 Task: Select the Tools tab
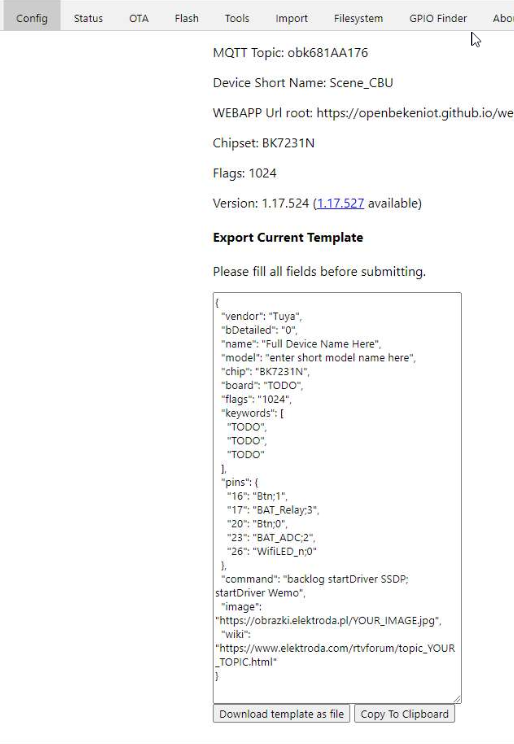pos(237,18)
